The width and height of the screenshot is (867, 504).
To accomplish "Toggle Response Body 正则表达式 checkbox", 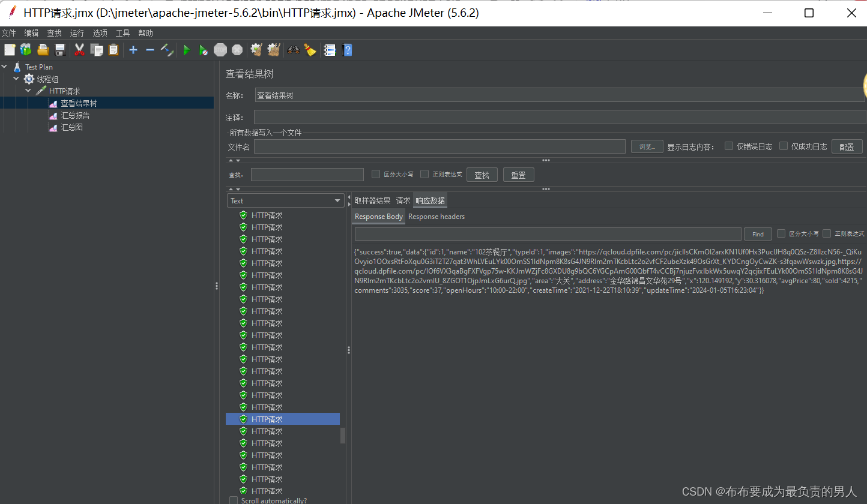I will 827,233.
